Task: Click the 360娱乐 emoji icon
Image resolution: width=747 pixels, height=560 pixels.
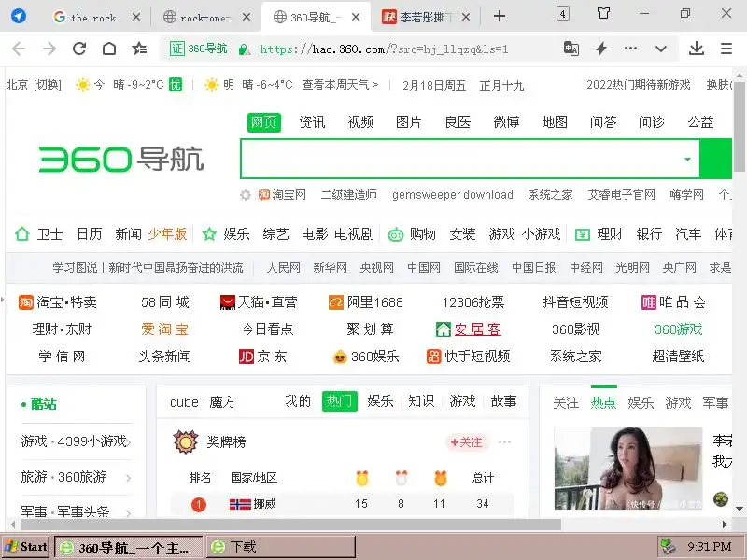Action: coord(340,357)
